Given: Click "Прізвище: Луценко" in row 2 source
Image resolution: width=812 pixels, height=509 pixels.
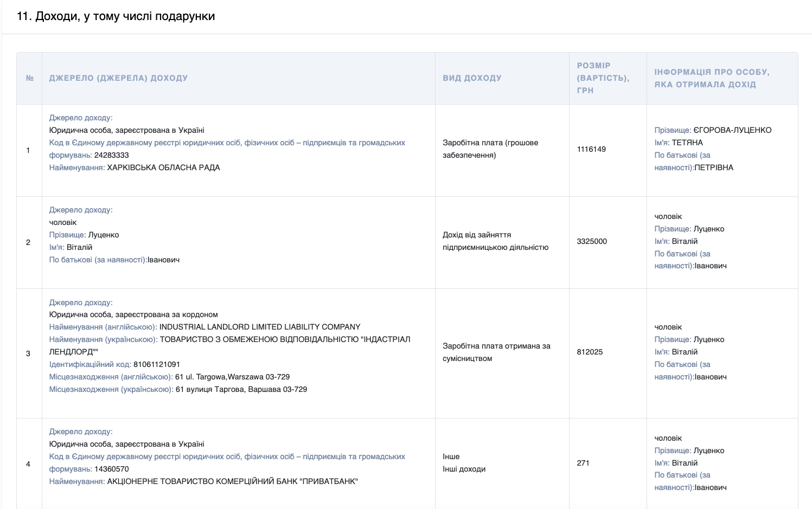Looking at the screenshot, I should 84,235.
